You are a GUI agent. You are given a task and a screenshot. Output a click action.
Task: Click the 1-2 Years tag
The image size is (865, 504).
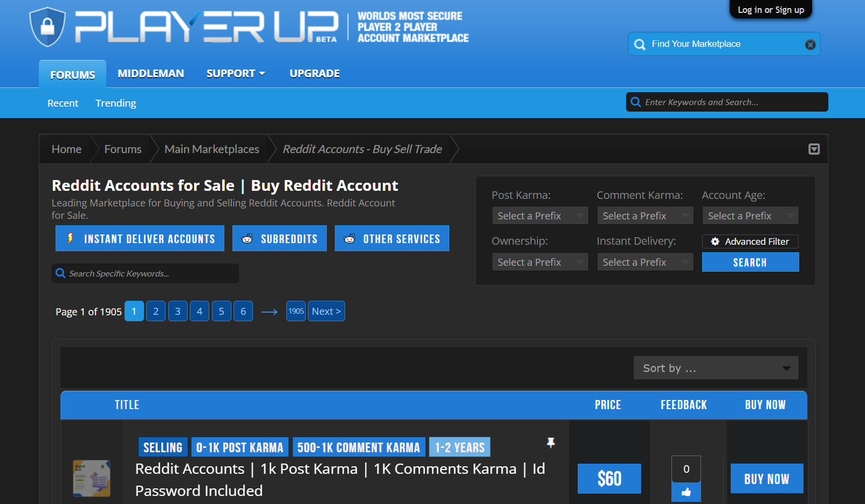click(459, 447)
